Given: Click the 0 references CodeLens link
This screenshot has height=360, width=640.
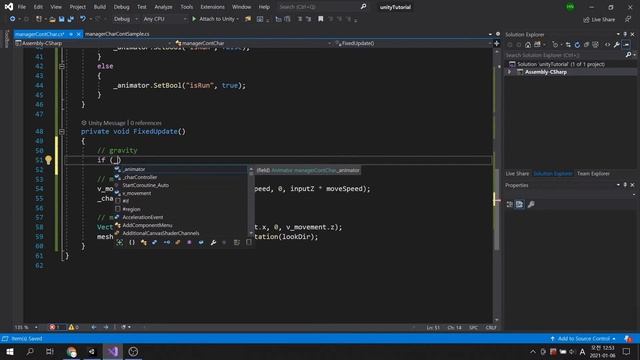Looking at the screenshot, I should pyautogui.click(x=146, y=123).
